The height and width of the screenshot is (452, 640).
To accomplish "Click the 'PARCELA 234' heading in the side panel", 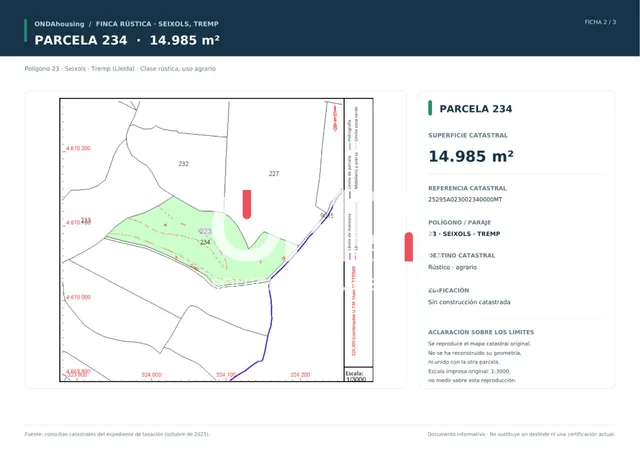I will [476, 109].
